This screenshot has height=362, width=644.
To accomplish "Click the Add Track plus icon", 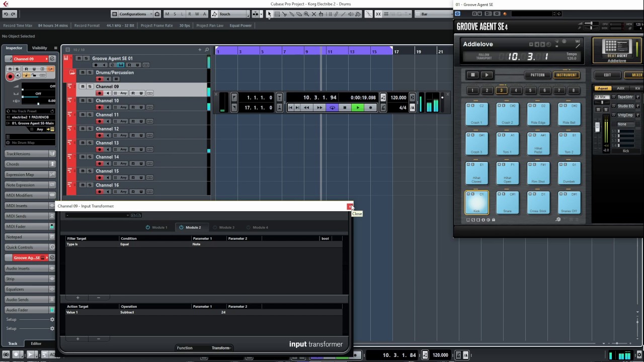I will pyautogui.click(x=200, y=50).
